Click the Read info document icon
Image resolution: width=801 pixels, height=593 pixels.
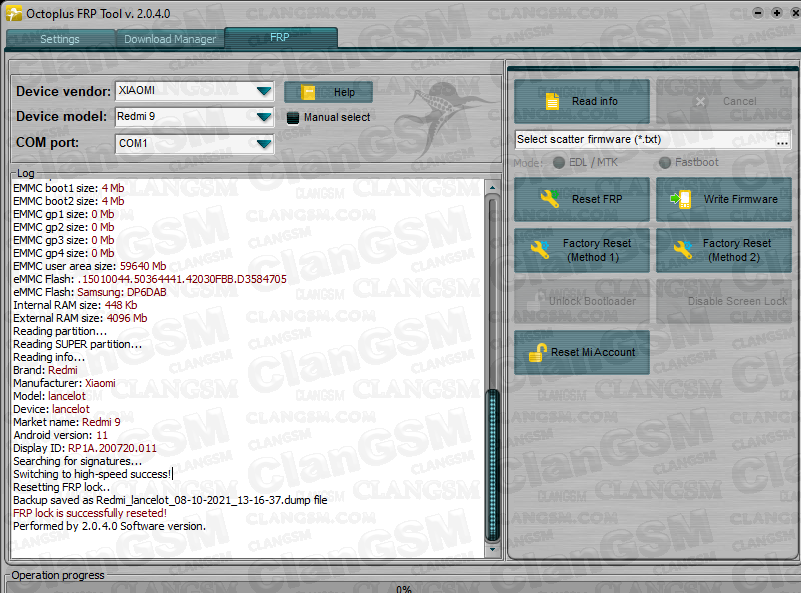(x=552, y=102)
